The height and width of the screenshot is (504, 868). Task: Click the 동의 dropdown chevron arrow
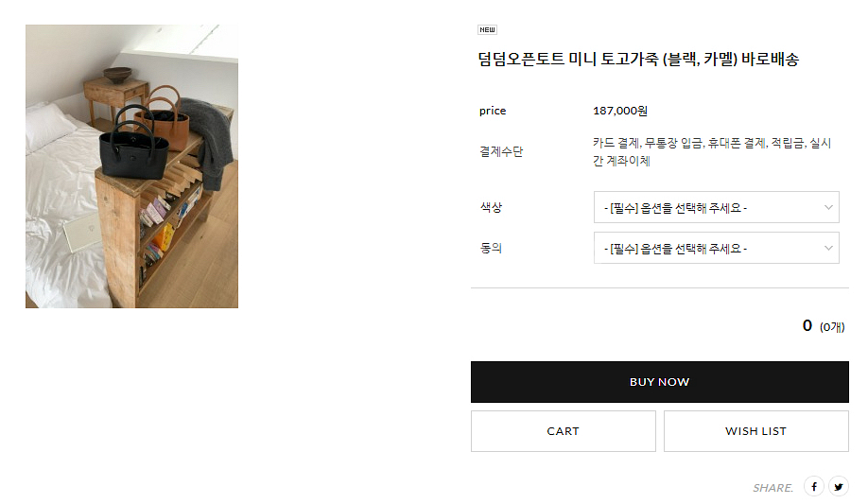[x=828, y=249]
